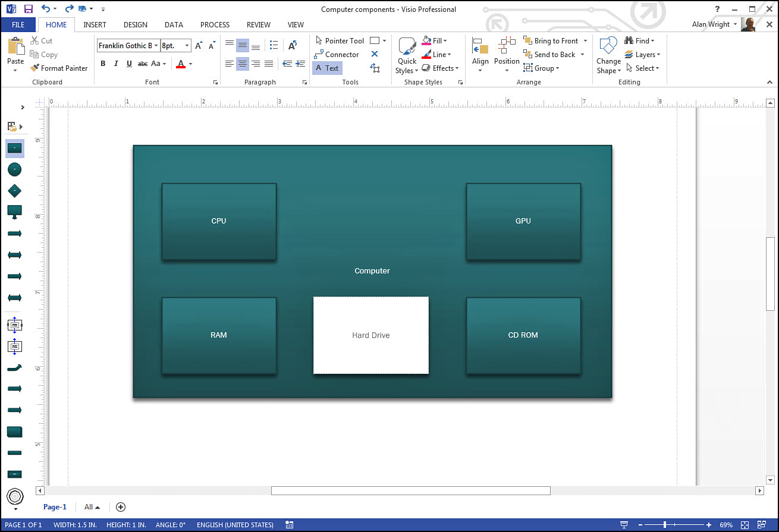Click the Insert Page plus button
Viewport: 779px width, 532px height.
click(121, 507)
